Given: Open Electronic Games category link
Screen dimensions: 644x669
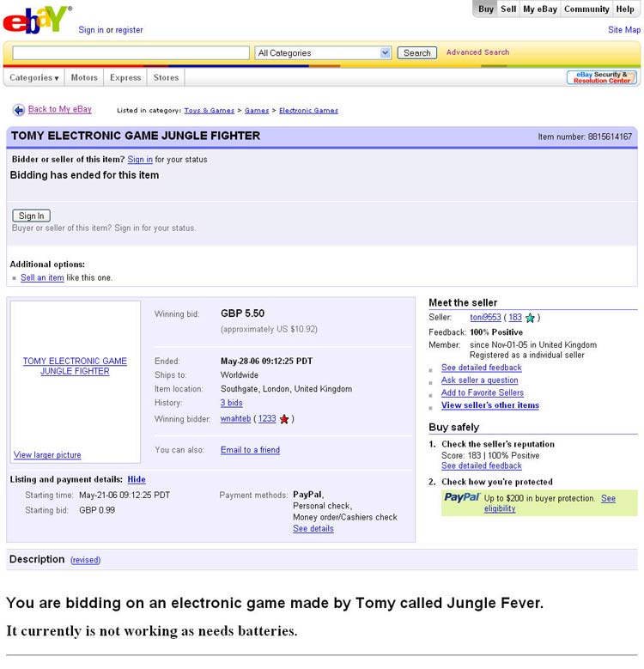Looking at the screenshot, I should (308, 111).
